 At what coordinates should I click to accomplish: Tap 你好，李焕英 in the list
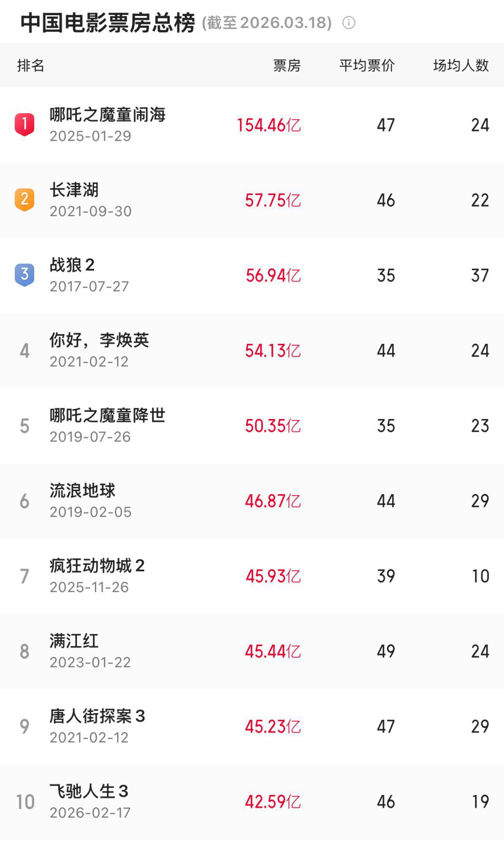coord(99,340)
